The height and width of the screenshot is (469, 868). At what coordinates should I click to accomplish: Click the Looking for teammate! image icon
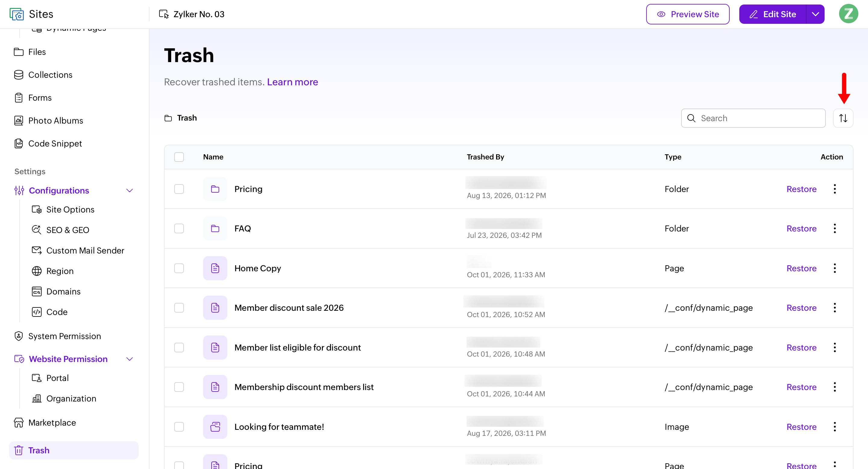pyautogui.click(x=215, y=427)
